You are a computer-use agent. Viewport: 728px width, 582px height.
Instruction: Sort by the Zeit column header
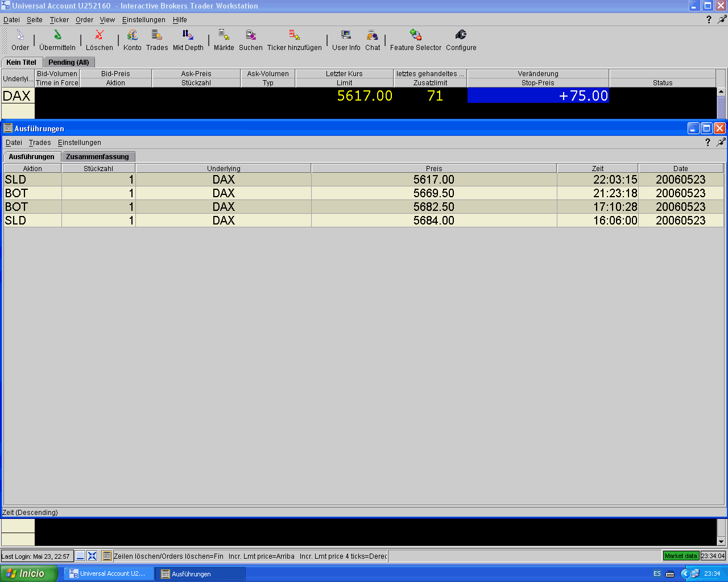click(598, 168)
